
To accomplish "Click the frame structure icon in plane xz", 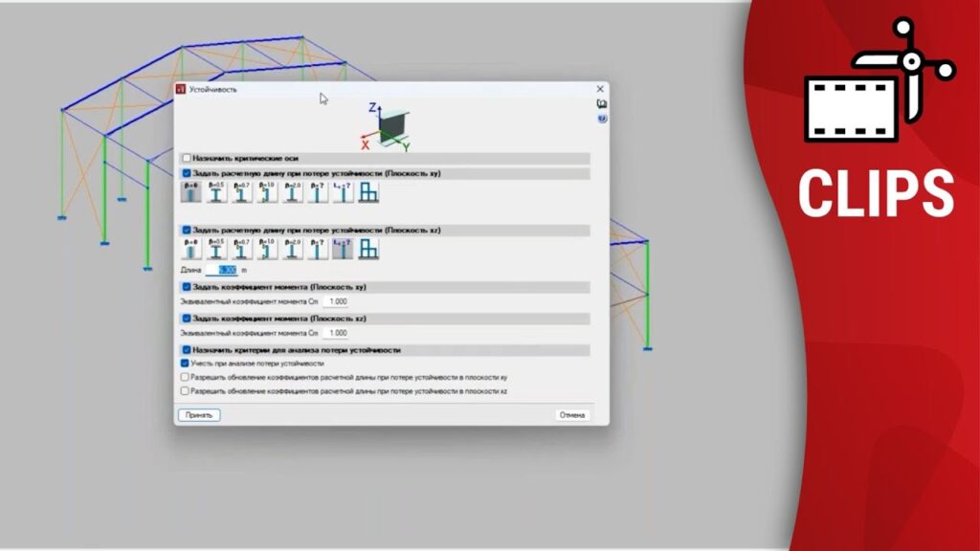I will point(367,249).
